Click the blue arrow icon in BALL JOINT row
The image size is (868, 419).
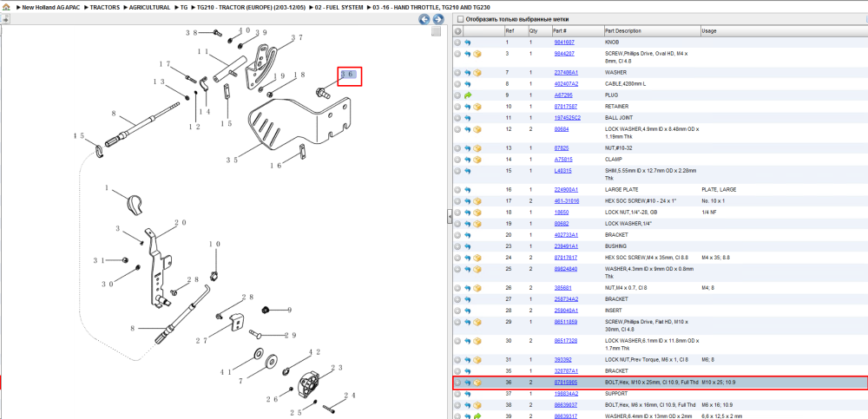468,118
